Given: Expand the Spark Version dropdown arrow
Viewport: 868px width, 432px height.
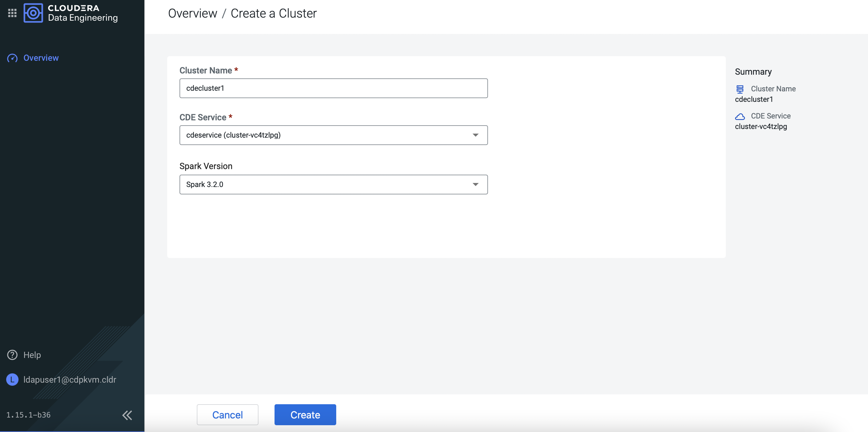Looking at the screenshot, I should coord(475,184).
